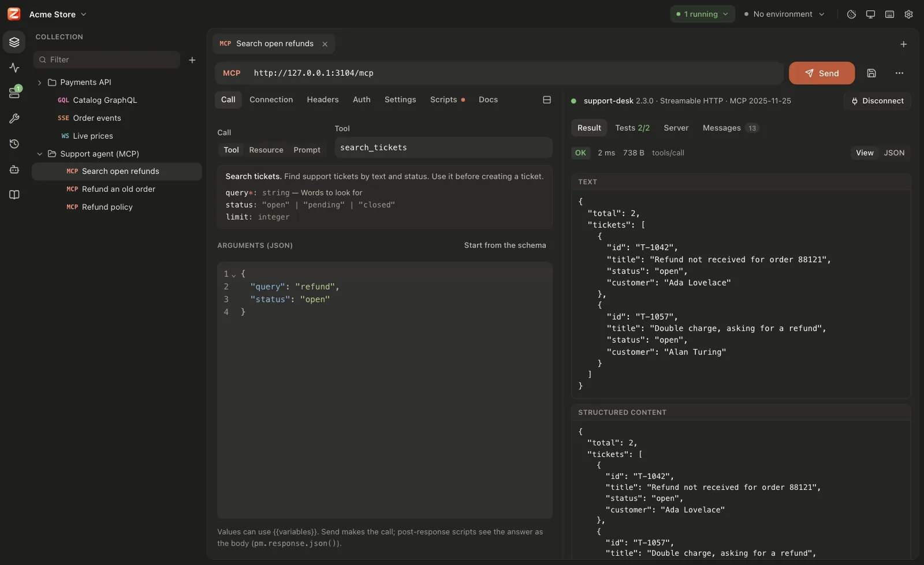Click Start from the schema link
Image resolution: width=924 pixels, height=565 pixels.
(505, 246)
